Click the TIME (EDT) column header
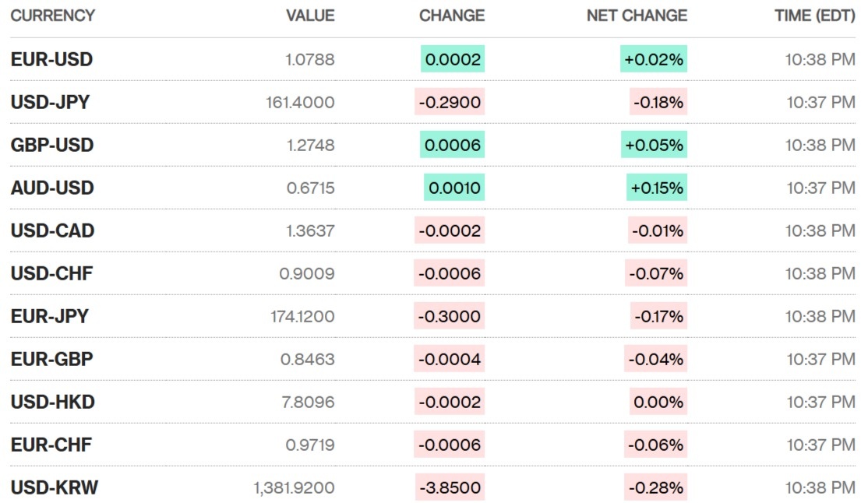This screenshot has width=868, height=503. click(814, 16)
